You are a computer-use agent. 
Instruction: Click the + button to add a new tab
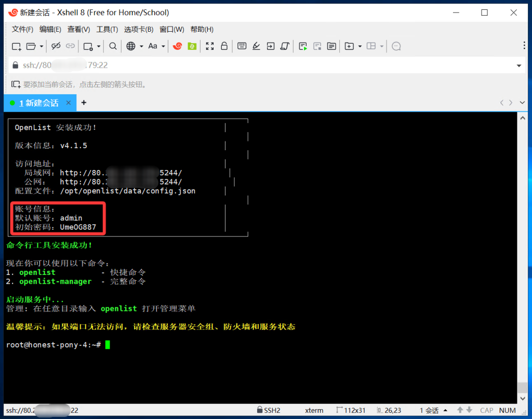coord(84,102)
